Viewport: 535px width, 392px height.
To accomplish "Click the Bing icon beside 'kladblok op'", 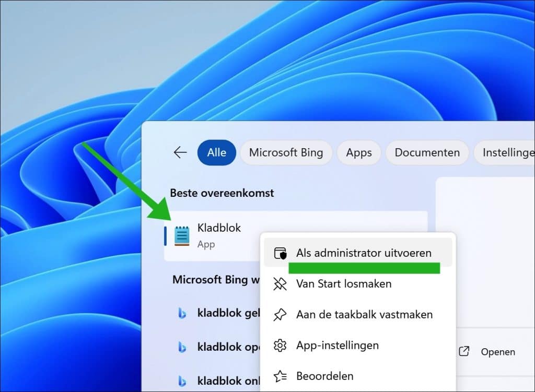I will coord(182,347).
